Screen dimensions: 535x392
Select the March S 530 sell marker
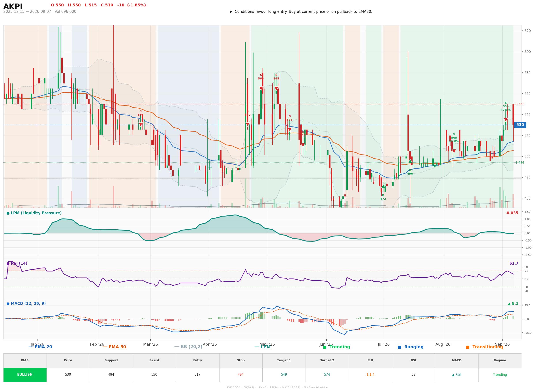pyautogui.click(x=140, y=124)
